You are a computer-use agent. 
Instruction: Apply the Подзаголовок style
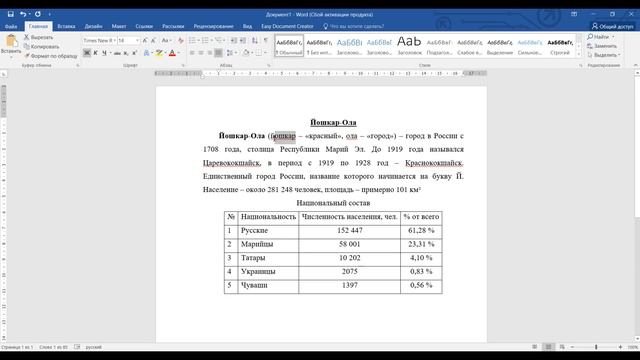[439, 46]
